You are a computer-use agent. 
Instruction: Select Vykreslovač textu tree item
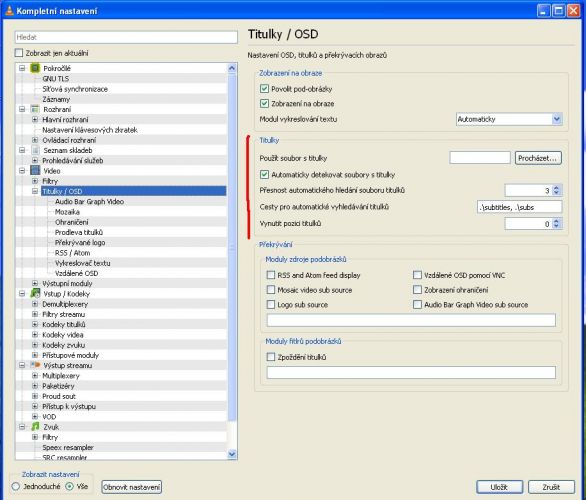click(x=82, y=263)
